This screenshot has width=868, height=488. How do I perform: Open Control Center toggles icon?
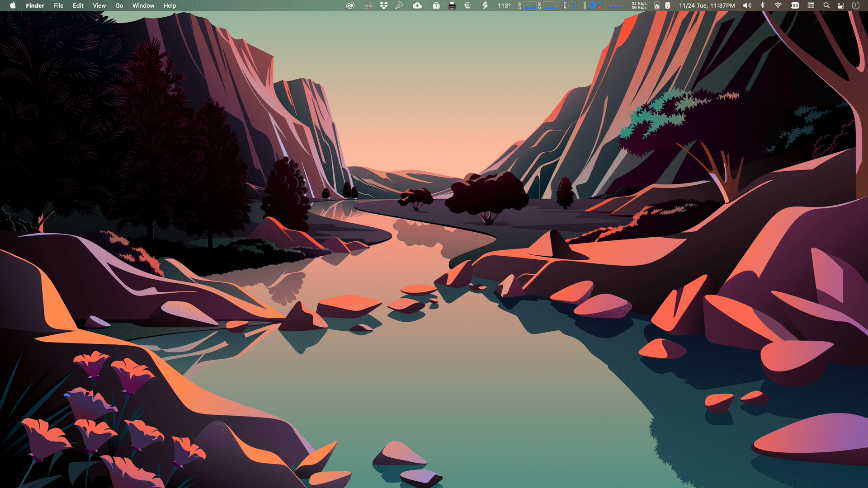coord(841,5)
